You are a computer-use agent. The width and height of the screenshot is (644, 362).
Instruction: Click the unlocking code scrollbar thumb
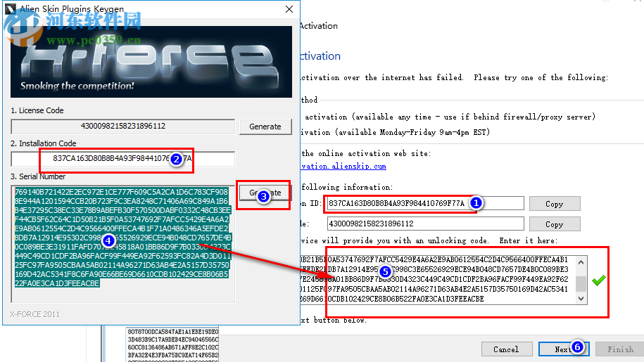pos(581,284)
